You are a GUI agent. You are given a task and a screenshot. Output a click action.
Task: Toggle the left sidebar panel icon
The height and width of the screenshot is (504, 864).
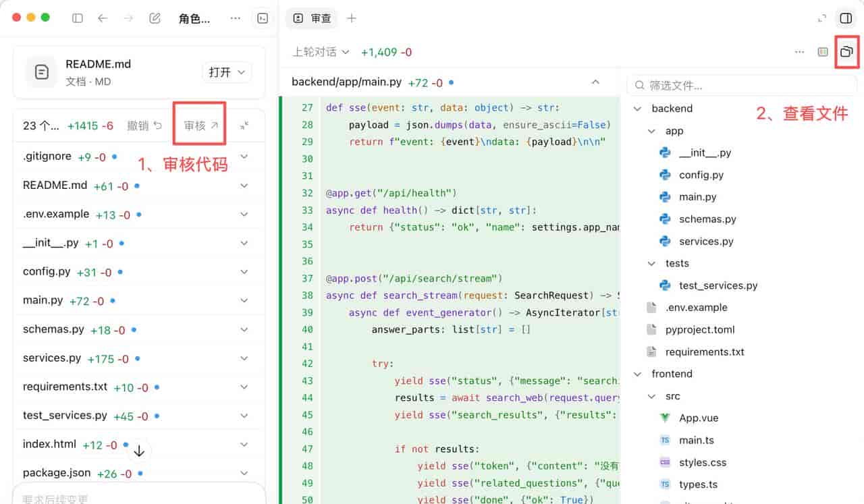(78, 18)
